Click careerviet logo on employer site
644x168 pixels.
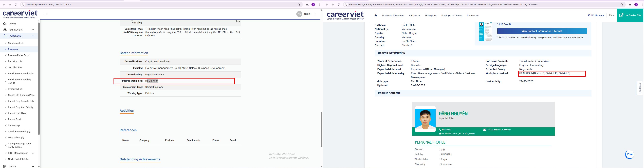point(345,15)
